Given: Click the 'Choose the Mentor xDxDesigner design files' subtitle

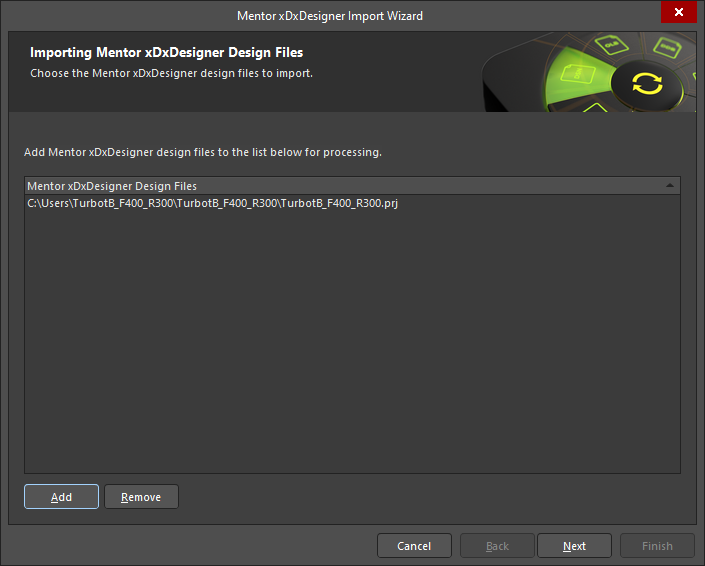Looking at the screenshot, I should 171,73.
